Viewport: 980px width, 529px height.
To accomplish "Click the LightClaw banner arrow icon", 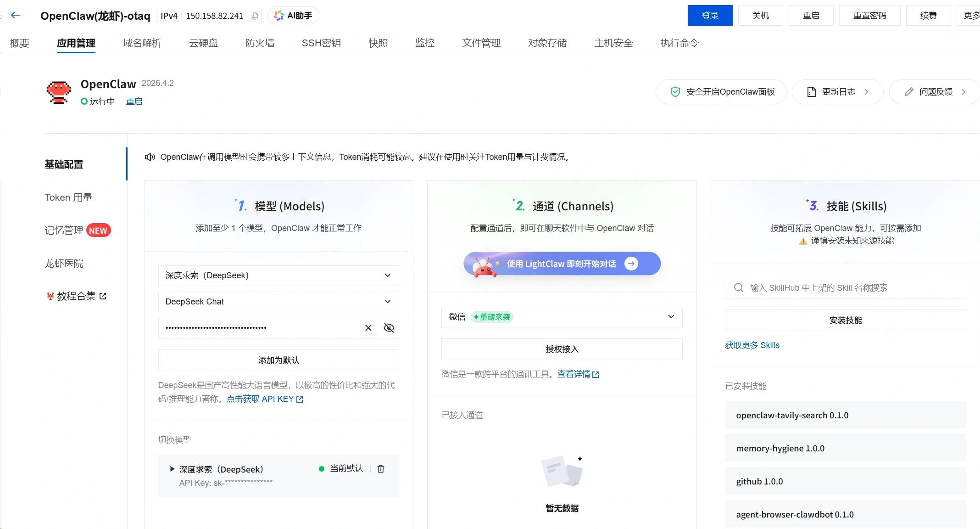I will pyautogui.click(x=631, y=264).
